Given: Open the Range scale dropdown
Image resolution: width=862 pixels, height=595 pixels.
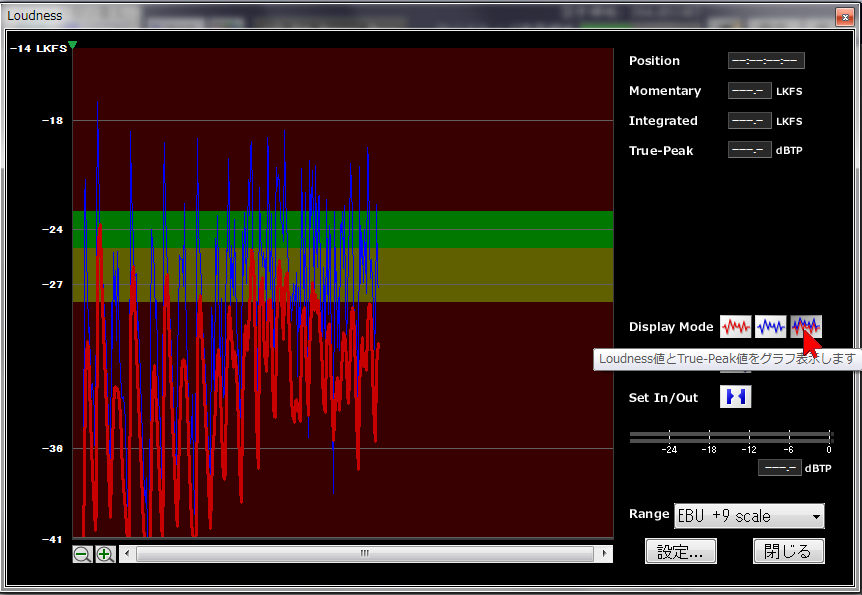Looking at the screenshot, I should tap(749, 516).
